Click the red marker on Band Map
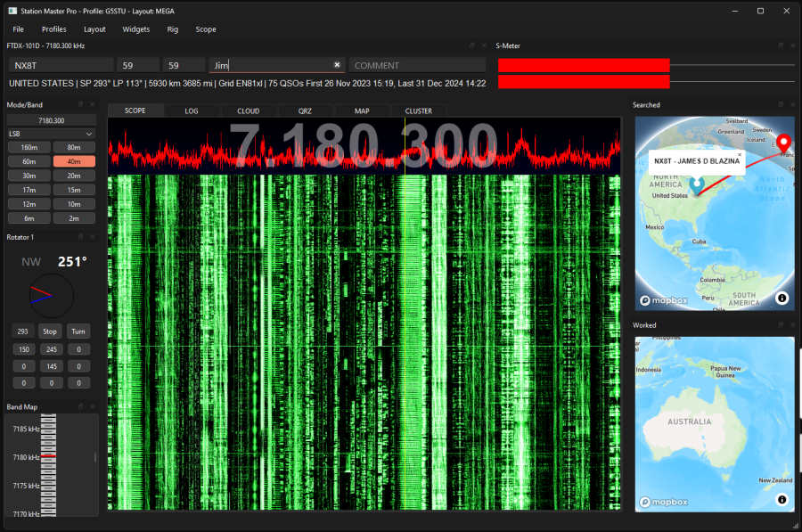 click(49, 455)
